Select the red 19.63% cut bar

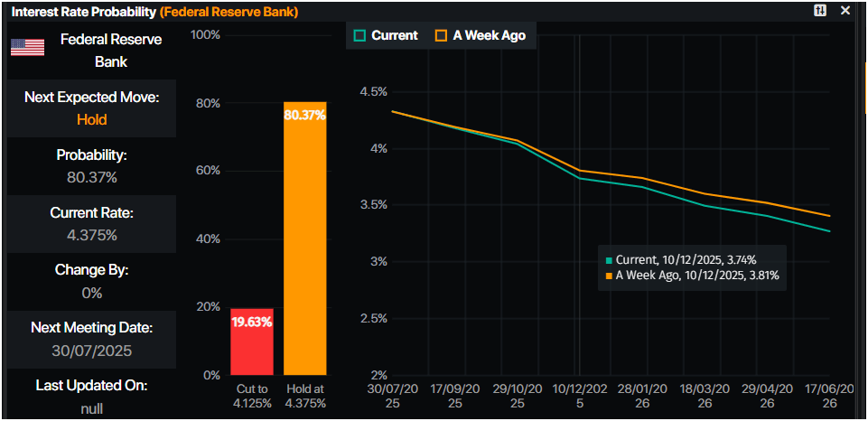[x=252, y=341]
